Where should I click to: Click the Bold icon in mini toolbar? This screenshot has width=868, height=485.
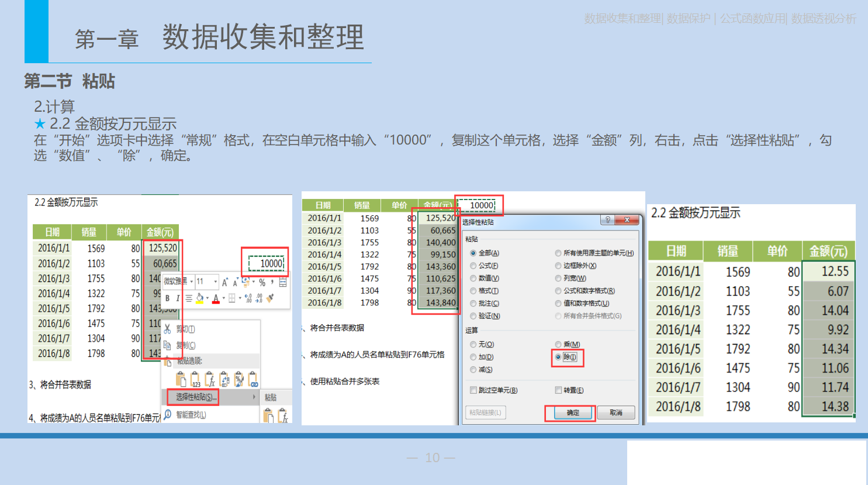coord(167,298)
